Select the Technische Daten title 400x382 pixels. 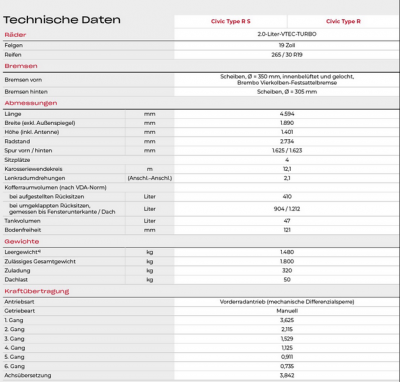pyautogui.click(x=62, y=20)
